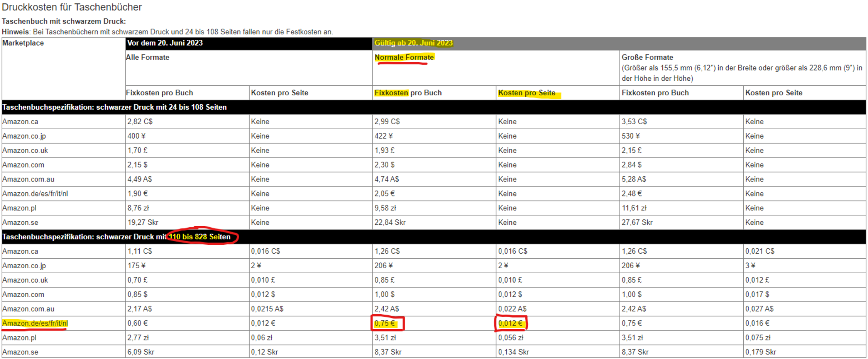Click the '422 ¥' cell
Viewport: 868px width, 359px height.
[x=434, y=136]
